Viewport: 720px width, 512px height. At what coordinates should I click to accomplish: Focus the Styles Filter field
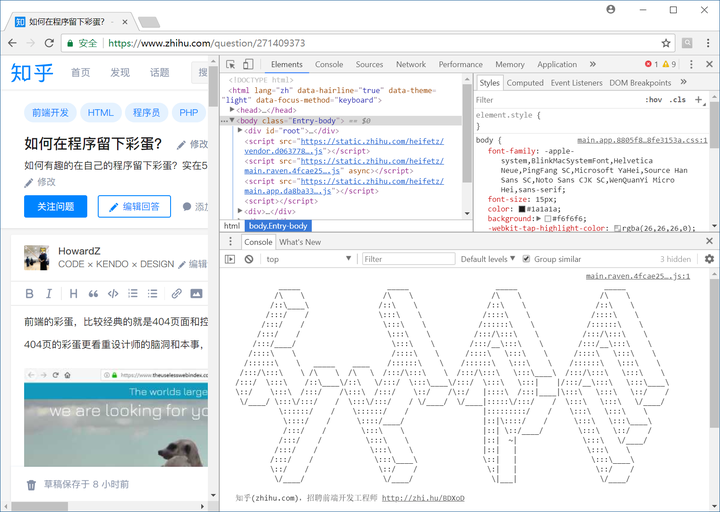558,100
